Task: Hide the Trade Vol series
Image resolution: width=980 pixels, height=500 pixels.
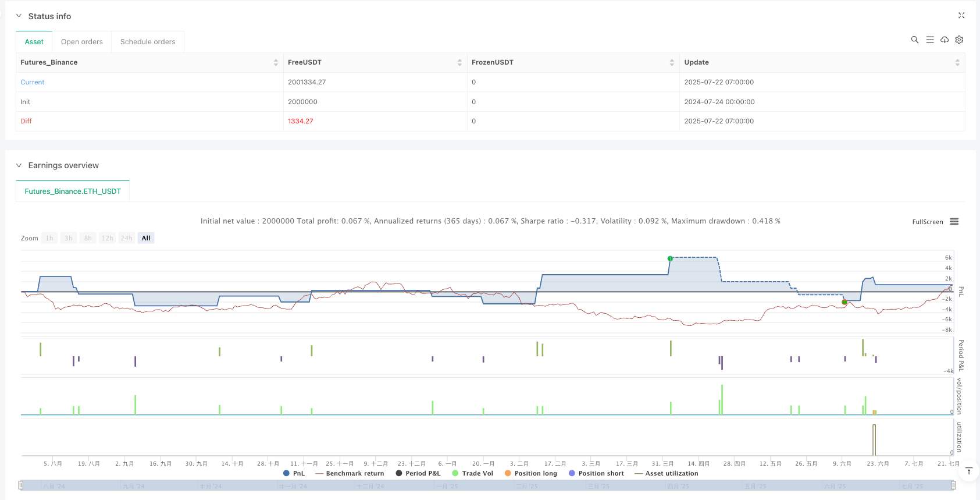Action: click(472, 473)
